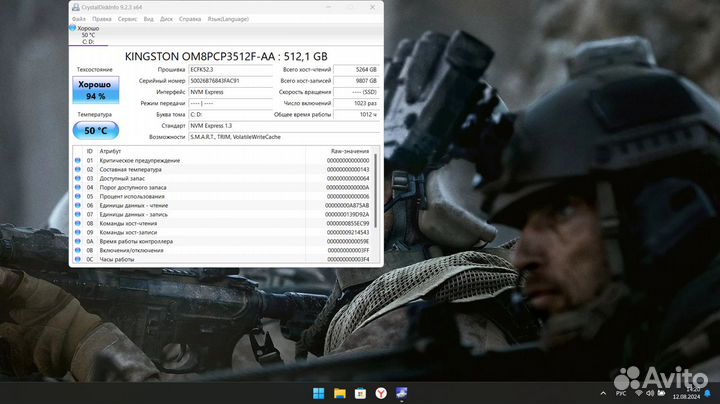Click status icon for Процент использования
720x404 pixels.
coord(78,196)
